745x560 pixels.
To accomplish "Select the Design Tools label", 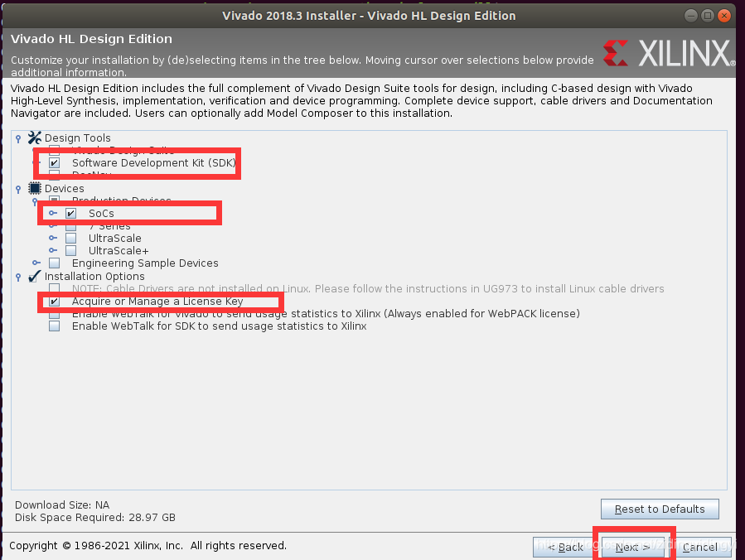I will coord(77,138).
